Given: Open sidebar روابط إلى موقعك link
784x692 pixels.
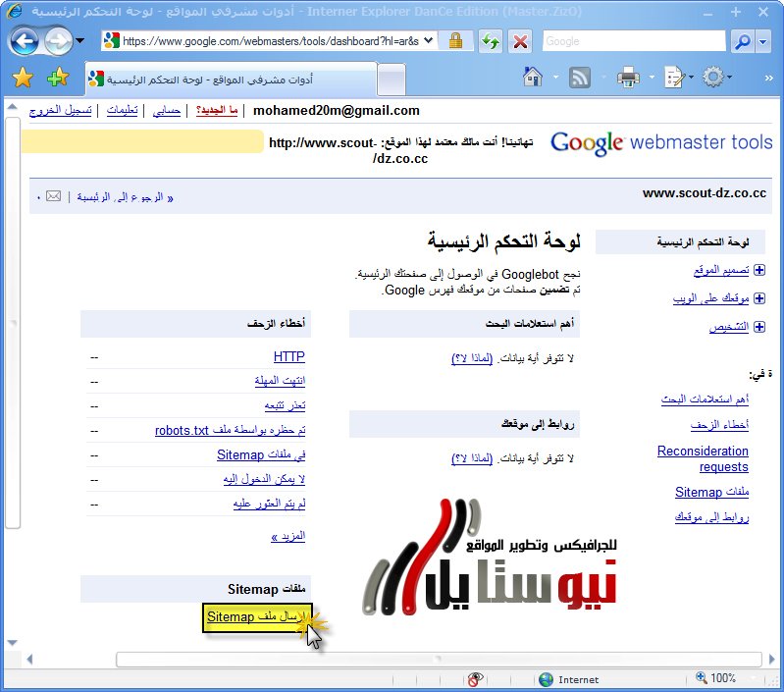Looking at the screenshot, I should 712,517.
